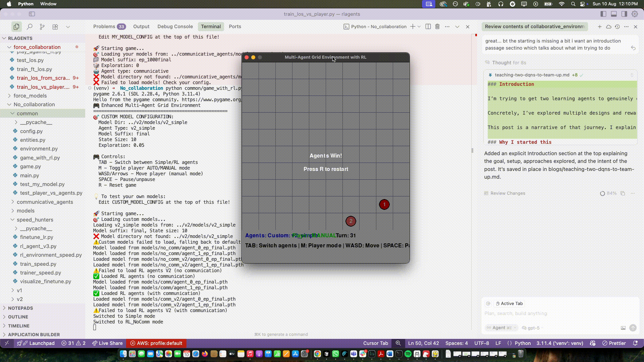Viewport: 644px width, 362px height.
Task: Open Window menu in macOS menu bar
Action: coord(48,4)
